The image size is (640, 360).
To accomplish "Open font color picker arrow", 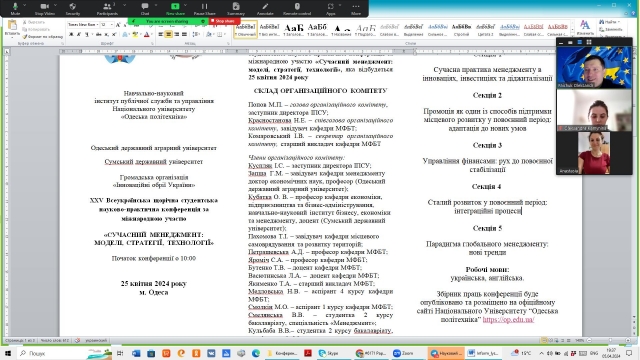I will [x=152, y=35].
